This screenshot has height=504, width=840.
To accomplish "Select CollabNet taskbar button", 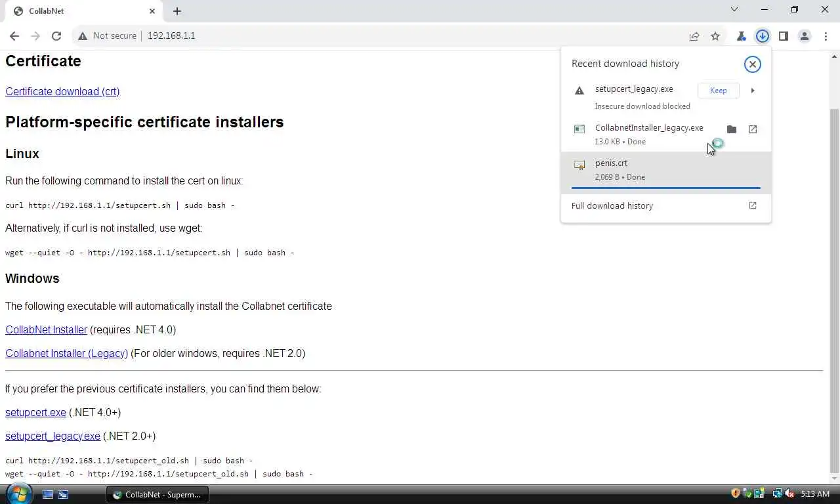I will tap(157, 494).
